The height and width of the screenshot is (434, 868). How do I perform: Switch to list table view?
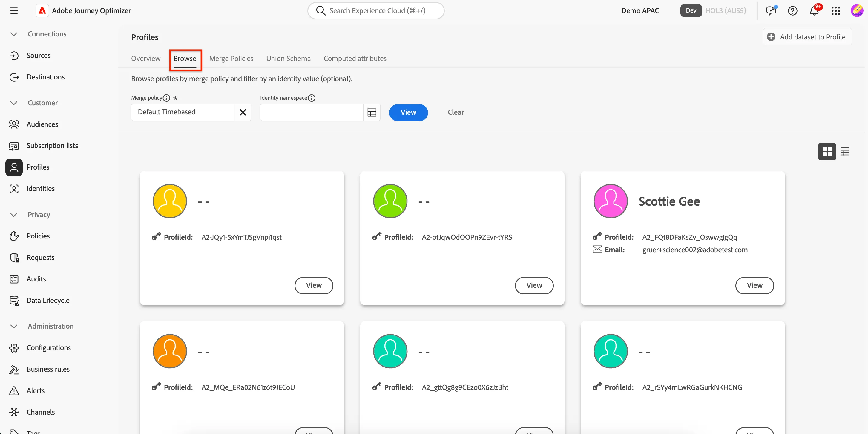pyautogui.click(x=845, y=152)
